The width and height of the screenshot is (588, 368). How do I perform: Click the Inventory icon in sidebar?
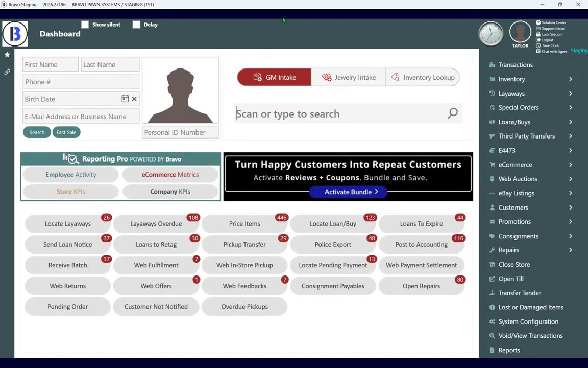point(492,79)
